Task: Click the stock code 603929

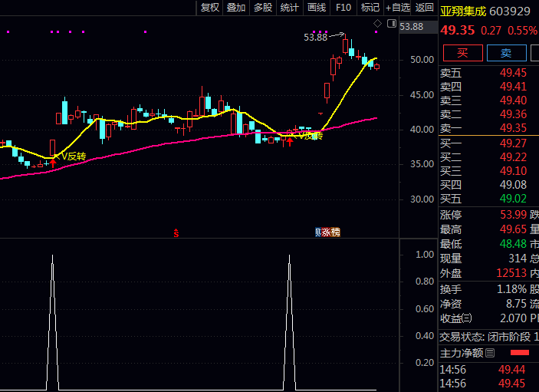Action: (510, 12)
